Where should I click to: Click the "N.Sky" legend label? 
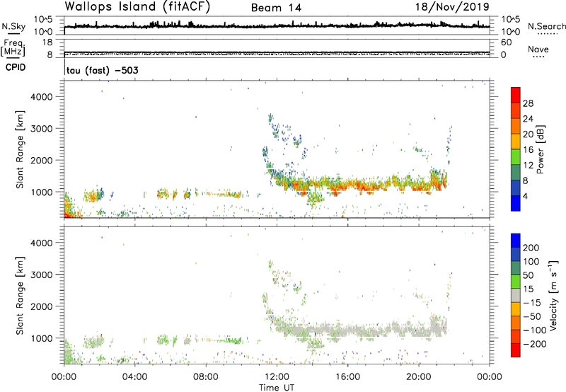pos(13,26)
